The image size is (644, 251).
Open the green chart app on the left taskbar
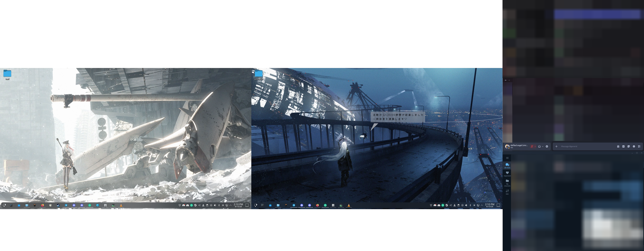point(113,205)
